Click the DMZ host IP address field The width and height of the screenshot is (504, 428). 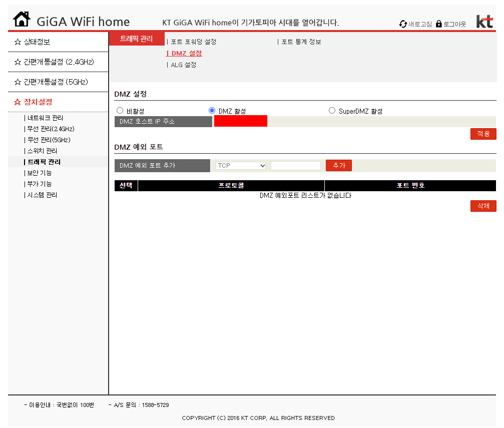[x=240, y=121]
